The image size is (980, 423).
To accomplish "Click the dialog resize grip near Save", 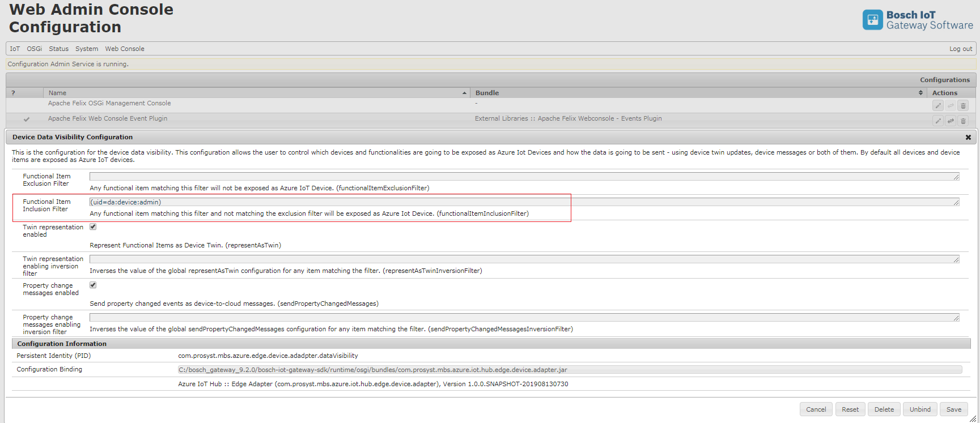I will click(x=973, y=418).
